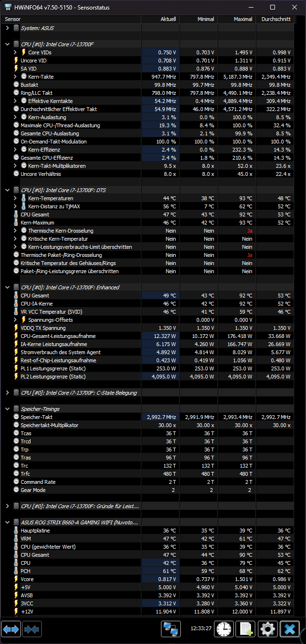Expand the Kern-Temperaturen row
306x644 pixels.
click(15, 198)
